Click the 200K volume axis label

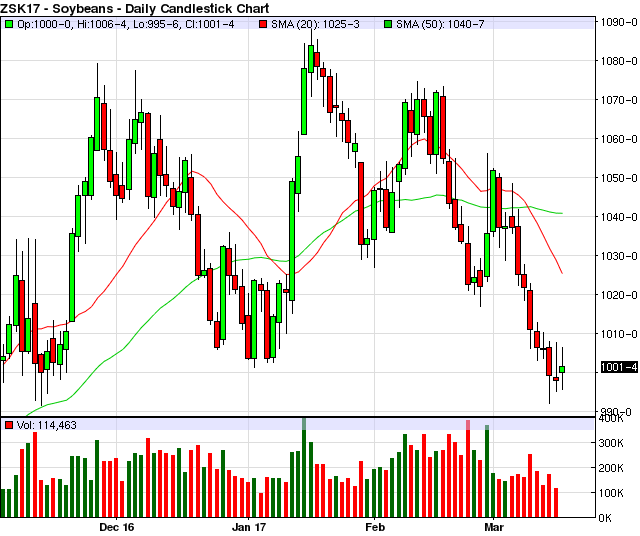coord(611,468)
